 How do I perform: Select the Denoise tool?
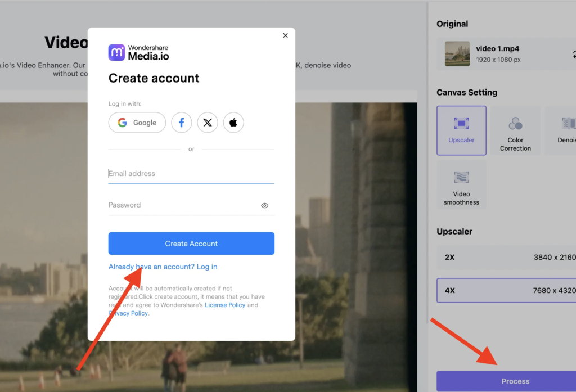[562, 130]
